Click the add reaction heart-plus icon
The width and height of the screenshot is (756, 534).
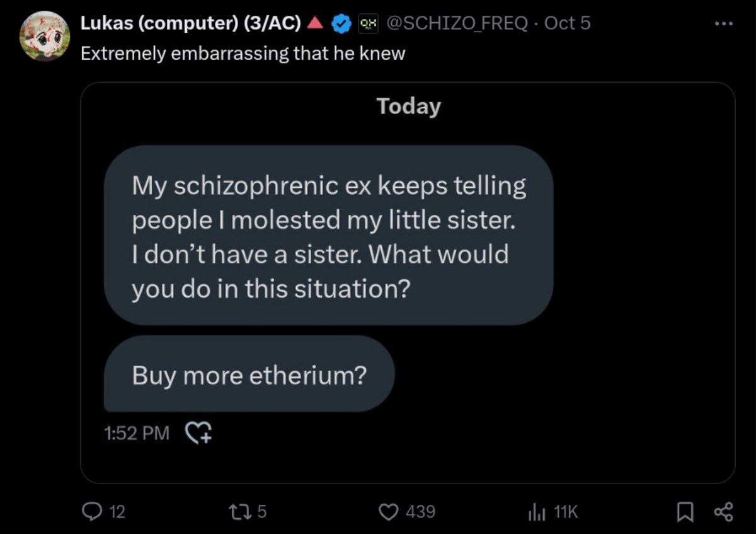click(199, 432)
